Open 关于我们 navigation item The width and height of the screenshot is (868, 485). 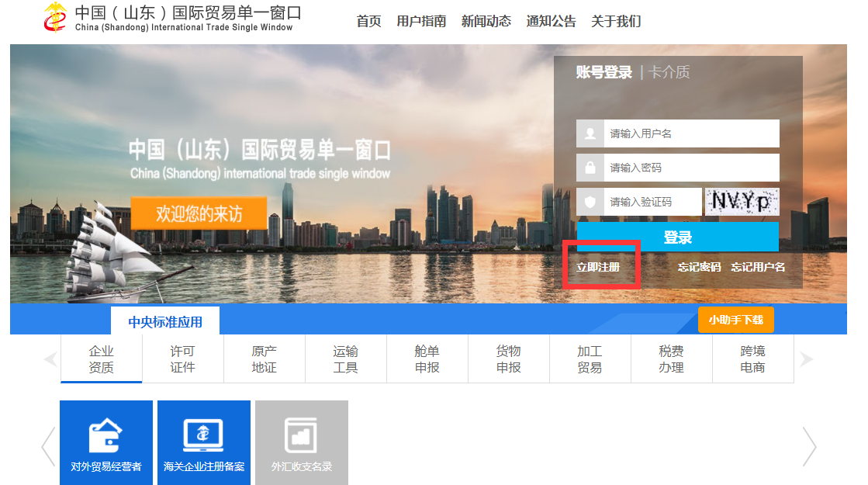[x=616, y=22]
